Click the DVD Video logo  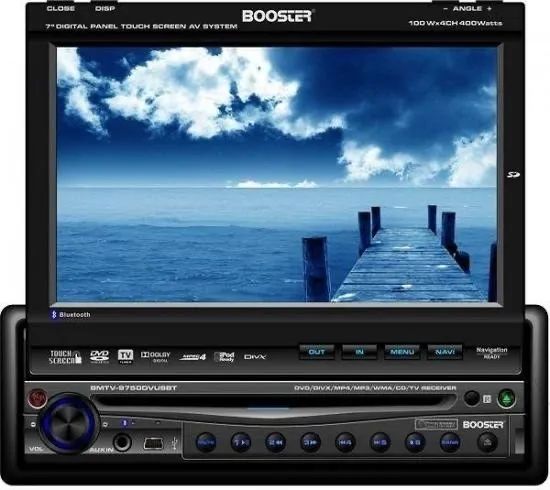(x=99, y=357)
